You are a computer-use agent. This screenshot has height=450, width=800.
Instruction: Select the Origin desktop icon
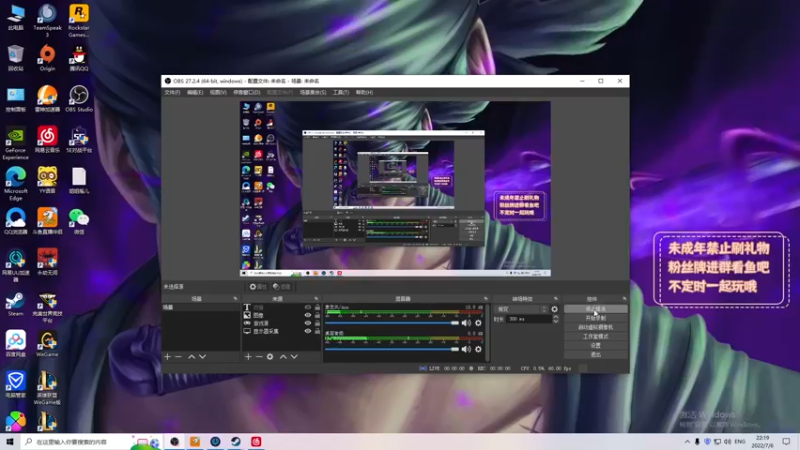pyautogui.click(x=47, y=58)
